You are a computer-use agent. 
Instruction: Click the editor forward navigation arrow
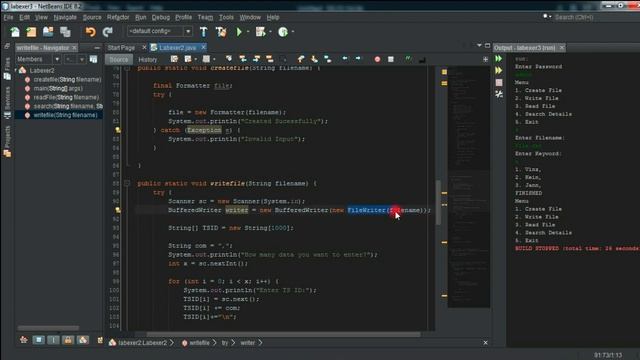click(358, 59)
